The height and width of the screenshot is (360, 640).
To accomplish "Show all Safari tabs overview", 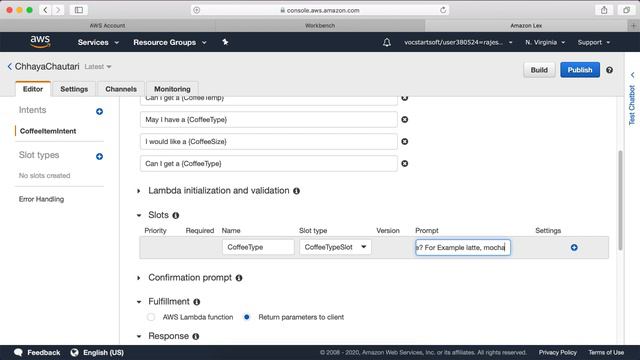I will pyautogui.click(x=626, y=10).
